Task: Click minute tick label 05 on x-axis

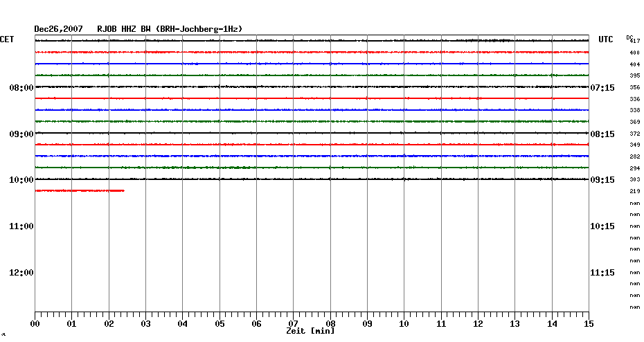Action: (220, 324)
